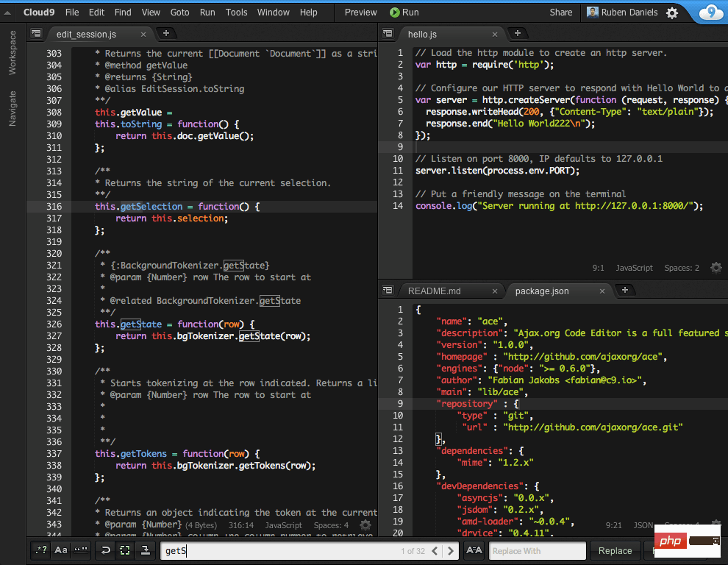This screenshot has width=728, height=565.
Task: Toggle preserve case (AA) for replace
Action: point(474,550)
